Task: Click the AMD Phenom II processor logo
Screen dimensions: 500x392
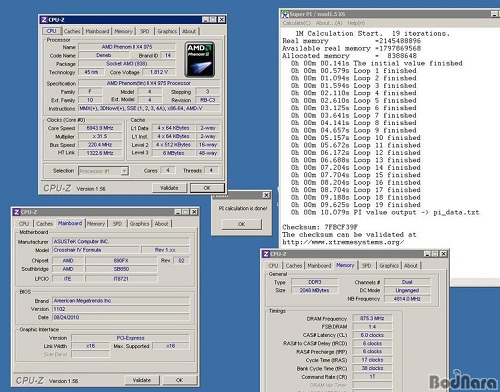Action: (x=200, y=60)
